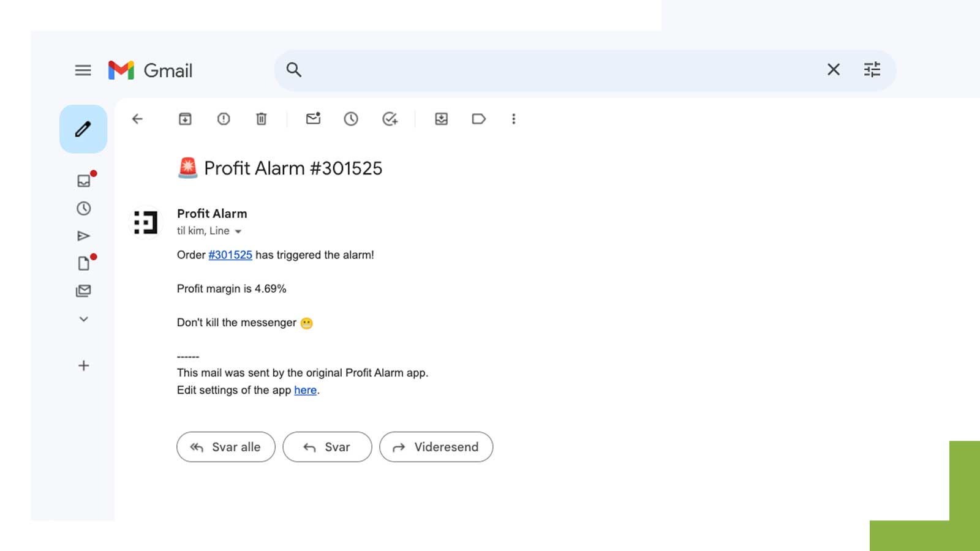Open Snoozed mail in sidebar
Screen dimensions: 980x551
[x=84, y=209]
